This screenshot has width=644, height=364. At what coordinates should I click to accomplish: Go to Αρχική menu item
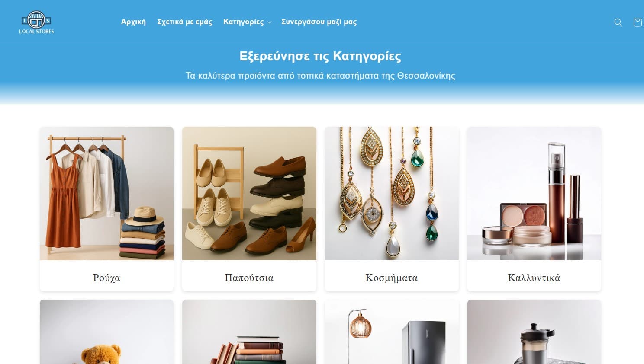tap(133, 22)
